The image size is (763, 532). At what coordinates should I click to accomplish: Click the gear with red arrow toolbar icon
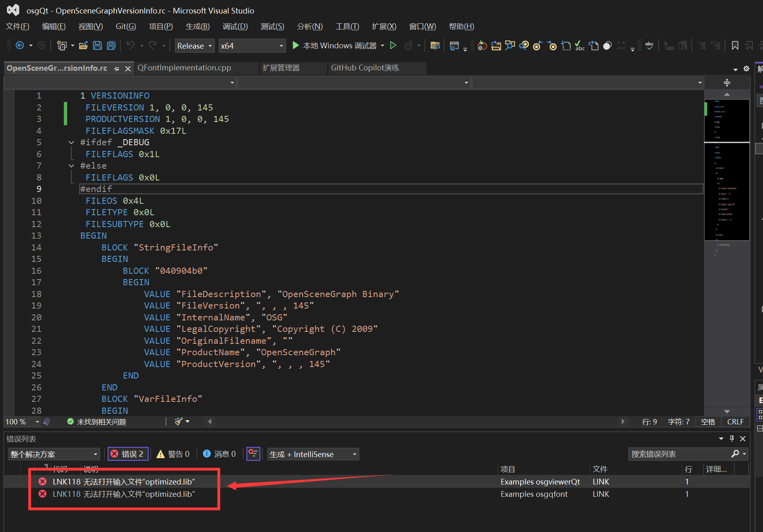coord(482,45)
